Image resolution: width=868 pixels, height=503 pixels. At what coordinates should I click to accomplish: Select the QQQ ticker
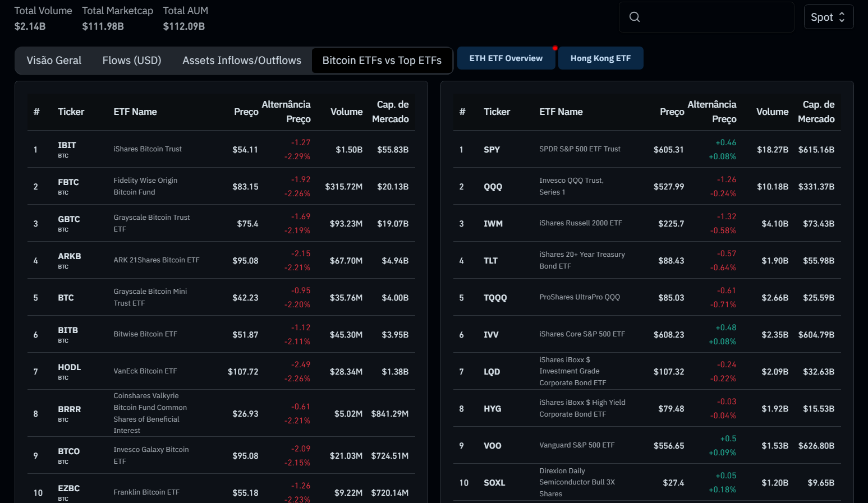click(493, 187)
